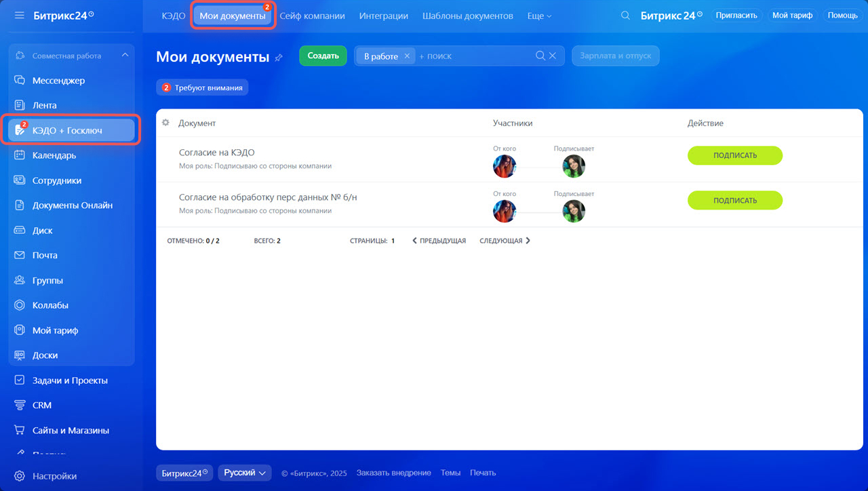Click the КЭДО + Госключ document icon
Viewport: 868px width, 491px height.
20,130
